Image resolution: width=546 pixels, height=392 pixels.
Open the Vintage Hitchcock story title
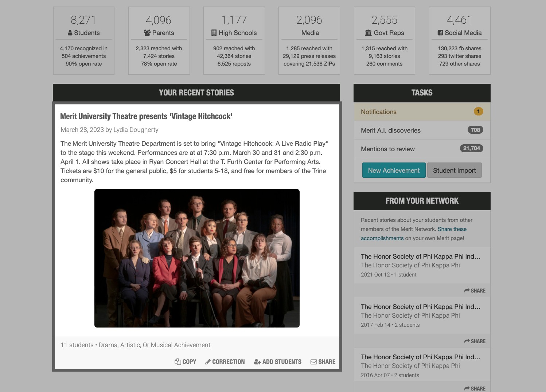(x=147, y=116)
